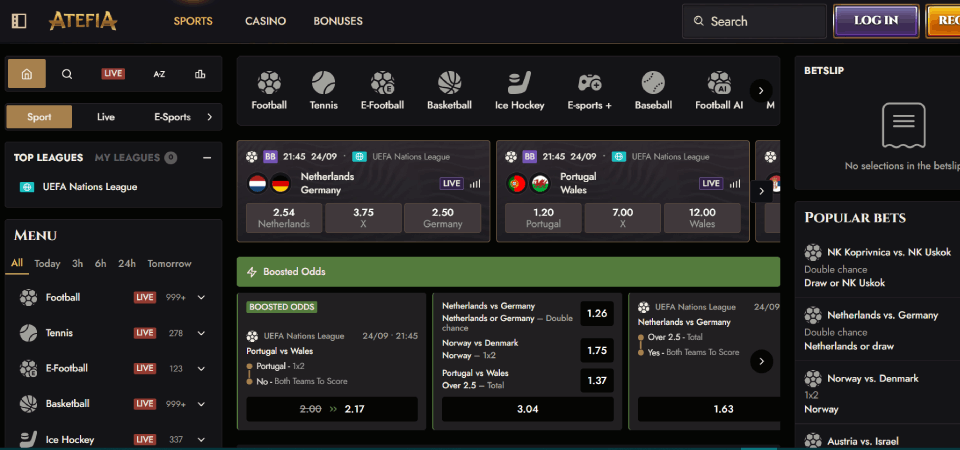
Task: Click BB badge on Netherlands Germany card
Action: pyautogui.click(x=271, y=157)
